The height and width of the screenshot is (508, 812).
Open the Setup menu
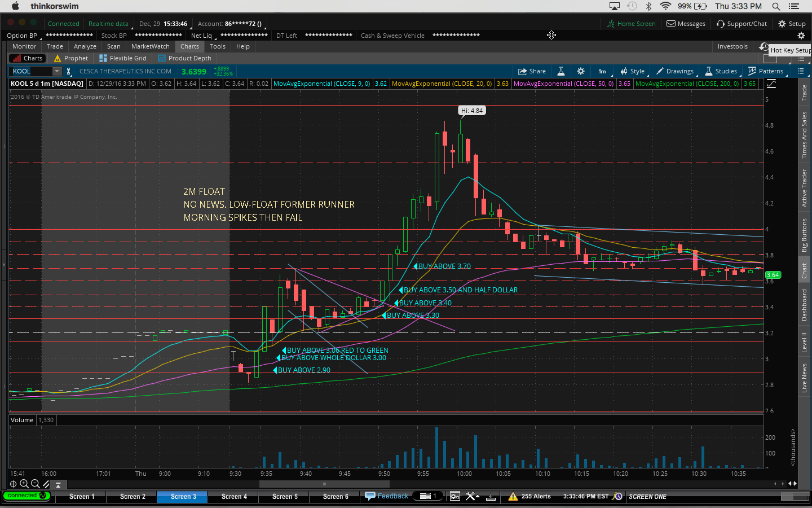click(792, 24)
